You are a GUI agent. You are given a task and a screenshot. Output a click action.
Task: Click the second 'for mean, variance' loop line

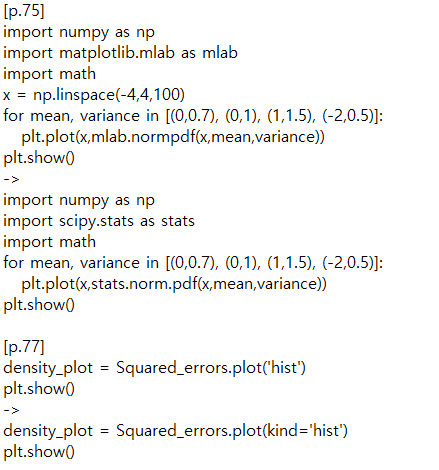click(x=193, y=263)
